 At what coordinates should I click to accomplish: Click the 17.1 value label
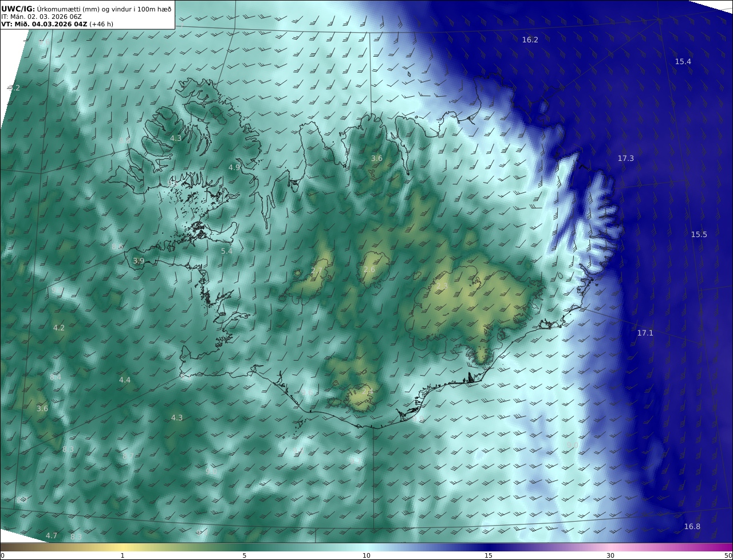coord(645,333)
